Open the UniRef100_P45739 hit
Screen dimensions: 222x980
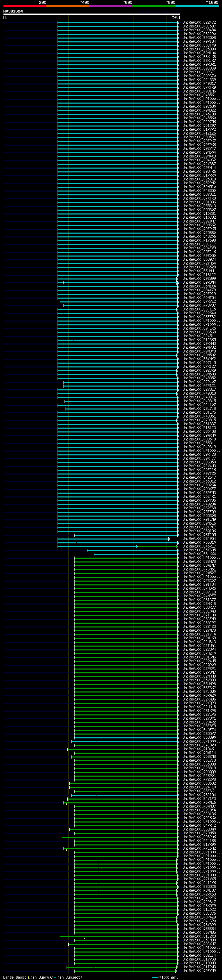pos(199,114)
